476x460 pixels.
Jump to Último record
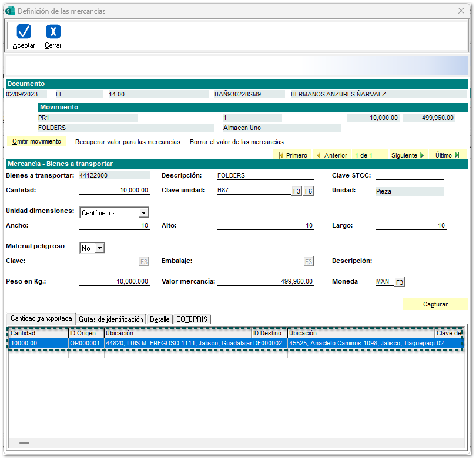point(447,155)
